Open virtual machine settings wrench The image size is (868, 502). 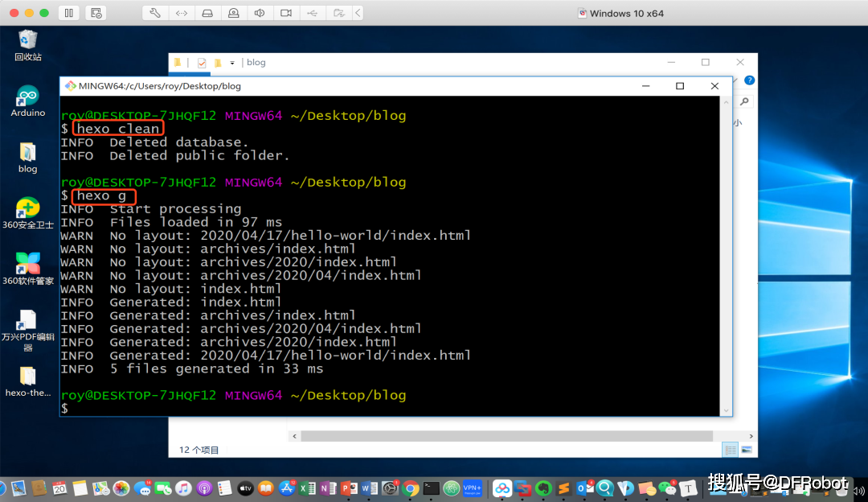pos(155,13)
